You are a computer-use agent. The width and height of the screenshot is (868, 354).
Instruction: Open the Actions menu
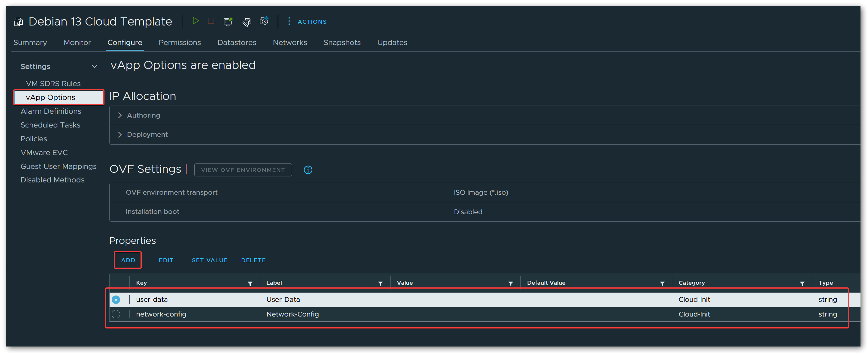point(307,22)
